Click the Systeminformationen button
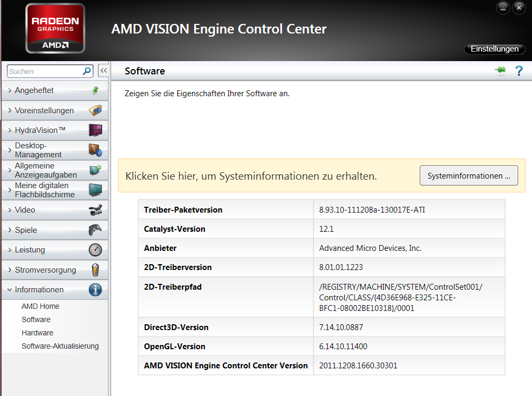 point(469,176)
